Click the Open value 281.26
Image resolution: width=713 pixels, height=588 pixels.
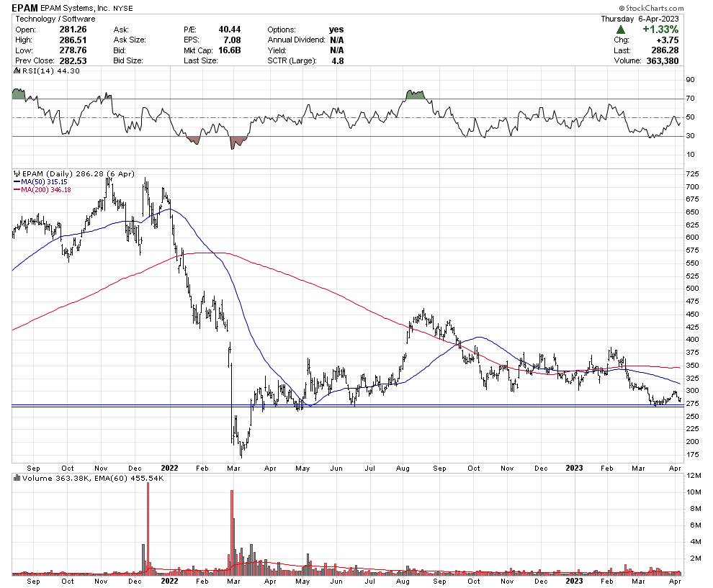(73, 29)
